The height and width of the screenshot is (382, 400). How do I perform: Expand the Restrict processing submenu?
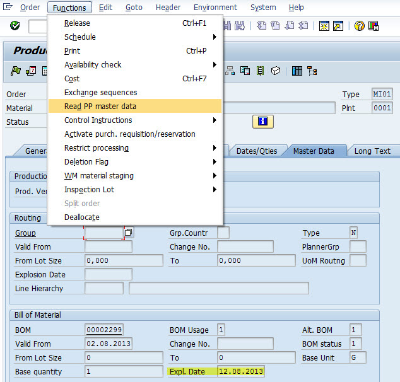(215, 148)
